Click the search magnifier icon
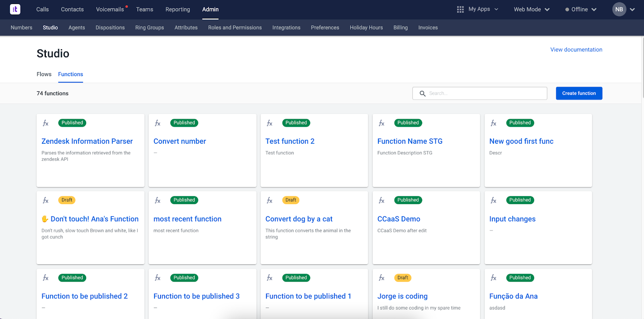The image size is (644, 319). (x=422, y=93)
